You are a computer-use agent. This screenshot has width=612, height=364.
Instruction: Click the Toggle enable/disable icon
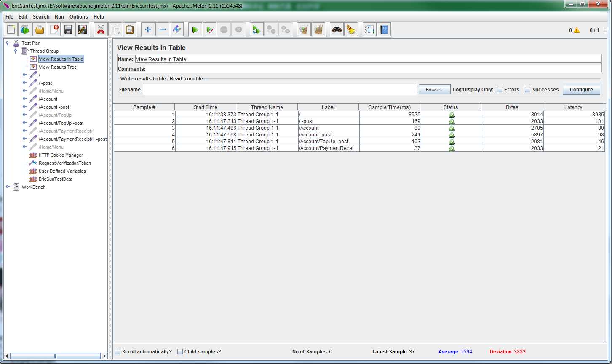176,29
